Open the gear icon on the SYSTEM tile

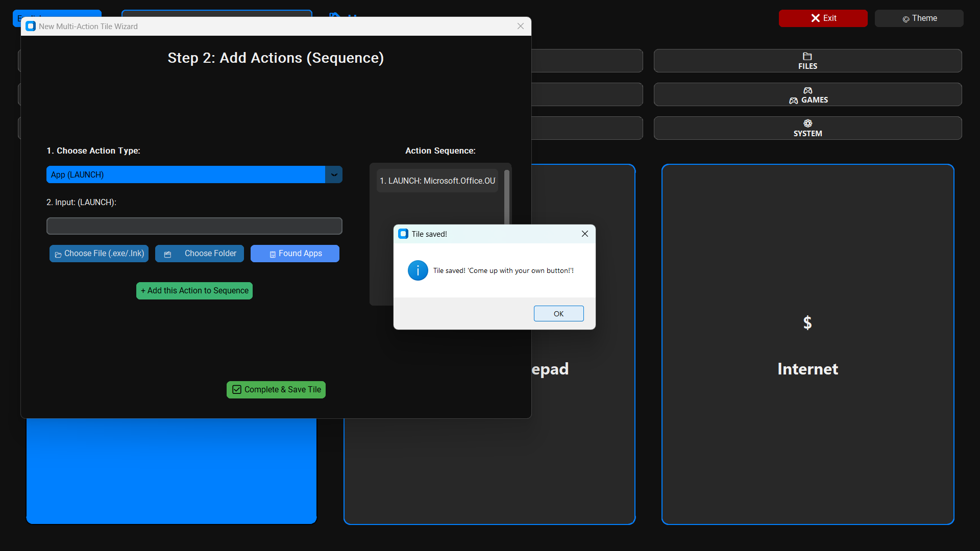807,123
